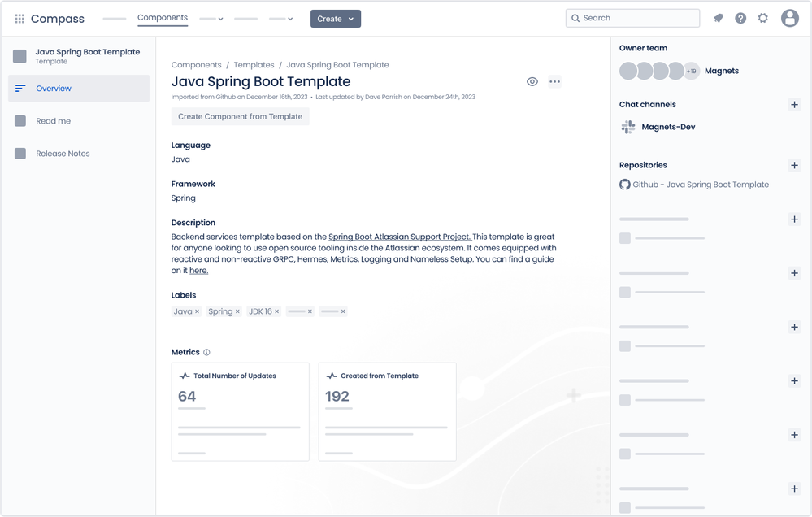Remove the Java label
This screenshot has height=517, width=812.
click(x=197, y=312)
